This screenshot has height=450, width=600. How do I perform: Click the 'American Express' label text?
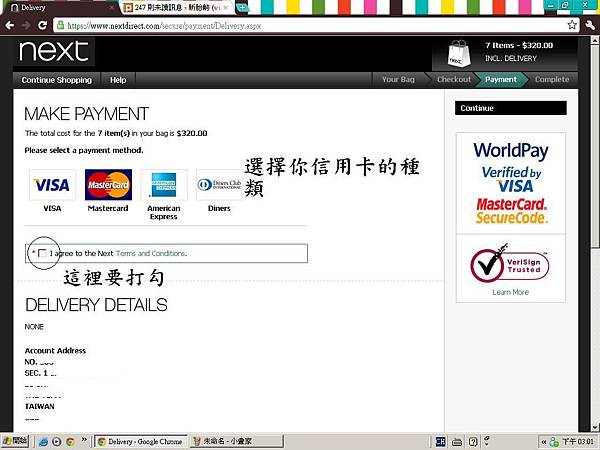point(164,212)
